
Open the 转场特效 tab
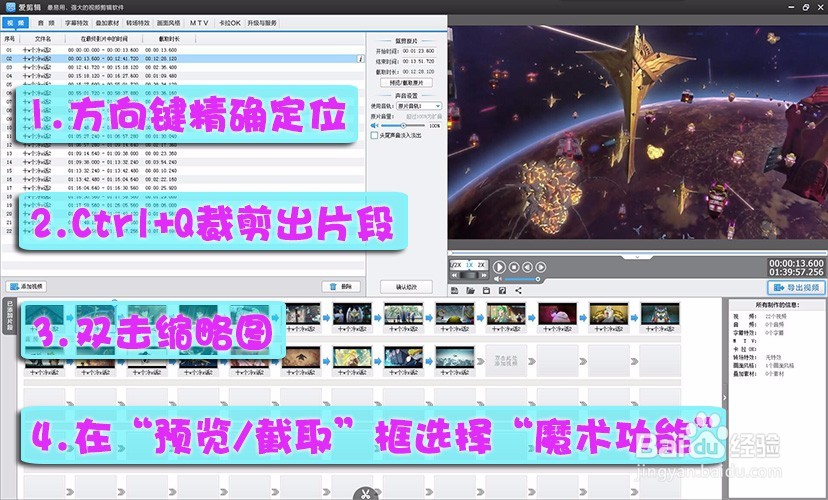(x=138, y=23)
